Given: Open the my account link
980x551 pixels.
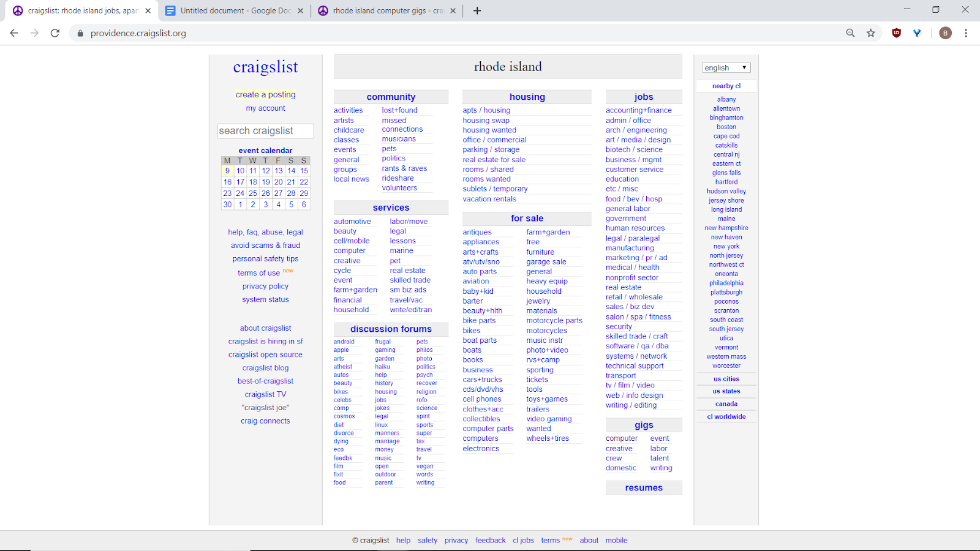Looking at the screenshot, I should (x=266, y=108).
